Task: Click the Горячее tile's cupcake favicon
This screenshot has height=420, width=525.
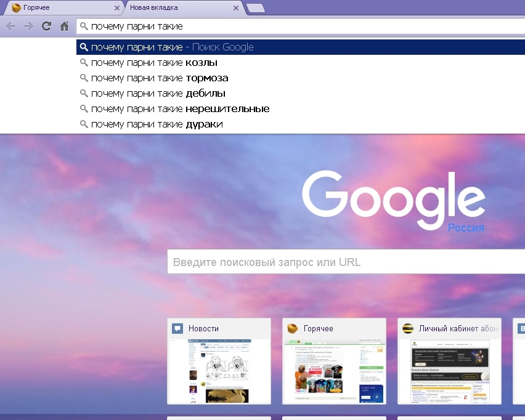Action: click(293, 329)
